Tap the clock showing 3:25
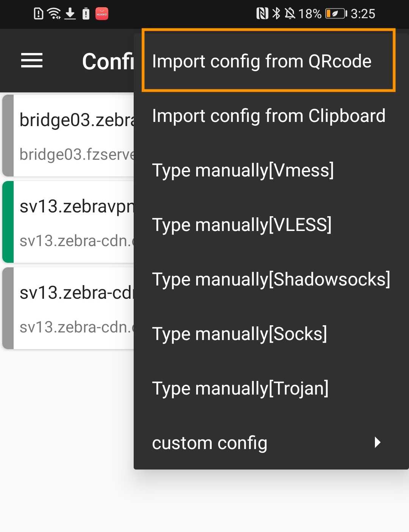The width and height of the screenshot is (409, 532). [x=361, y=14]
